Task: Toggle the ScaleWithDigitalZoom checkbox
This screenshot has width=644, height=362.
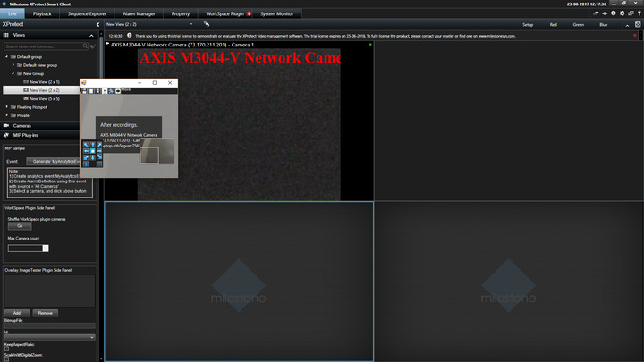Action: click(x=6, y=360)
